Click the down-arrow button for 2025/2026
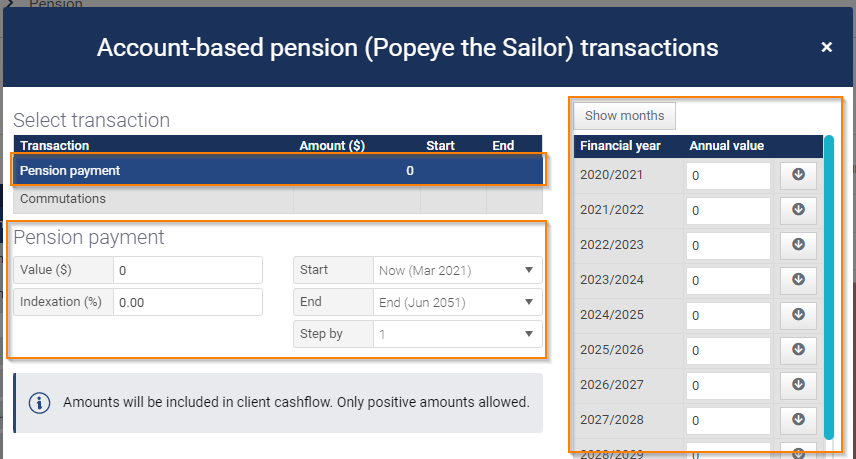The height and width of the screenshot is (459, 856). 798,350
